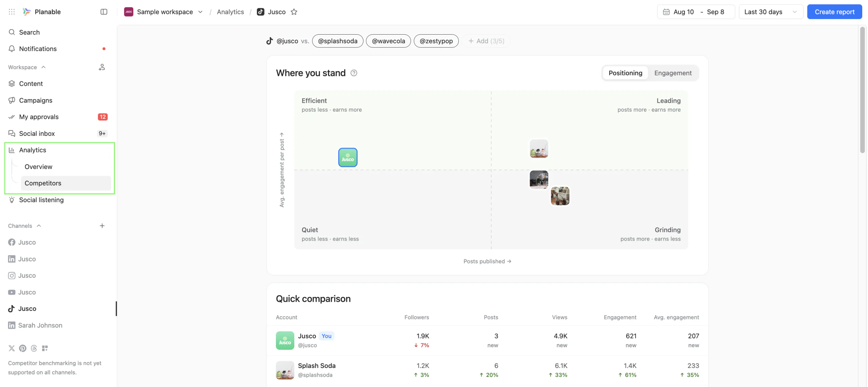Select Competitors under Analytics
The image size is (868, 387).
66,183
